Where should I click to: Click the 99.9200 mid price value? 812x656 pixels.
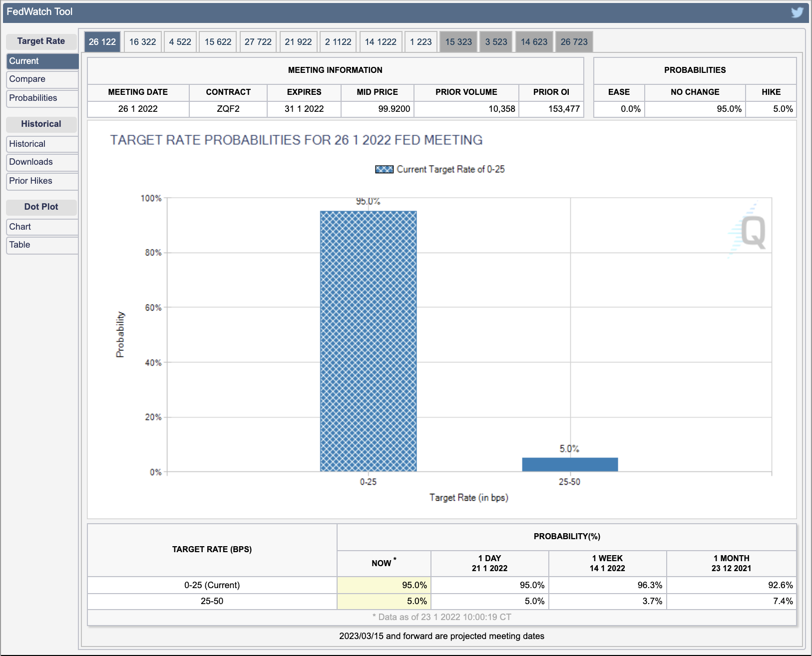point(378,109)
